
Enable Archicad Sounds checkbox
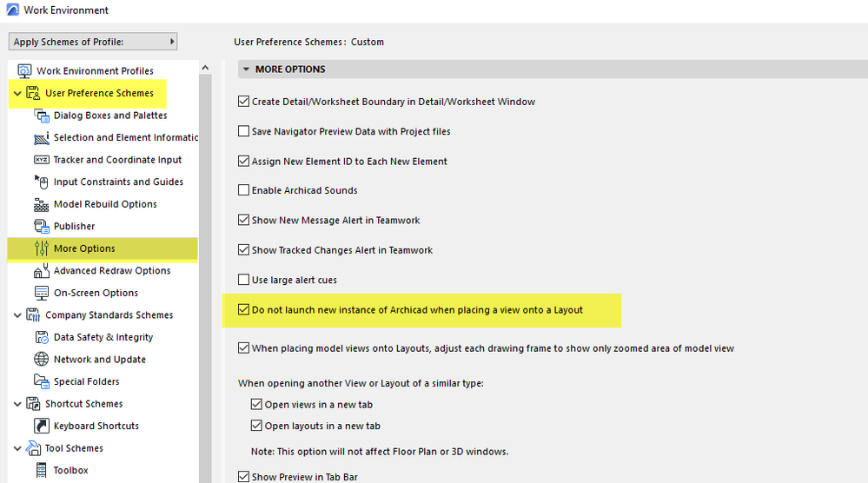coord(244,190)
